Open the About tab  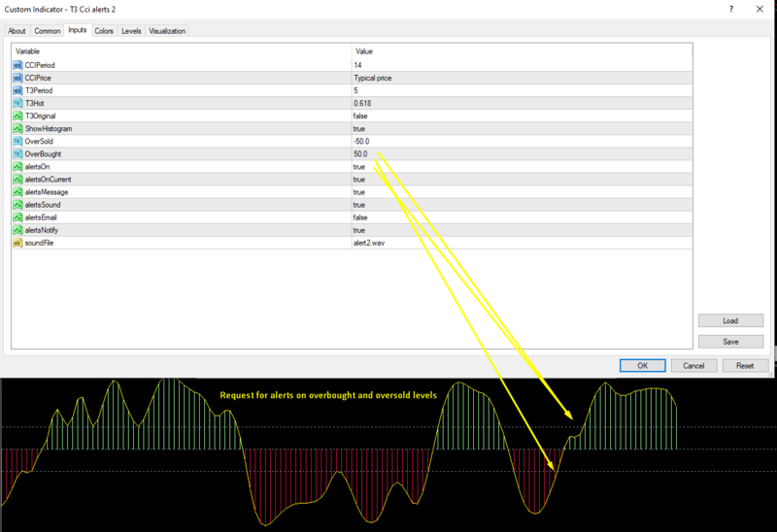pyautogui.click(x=17, y=31)
